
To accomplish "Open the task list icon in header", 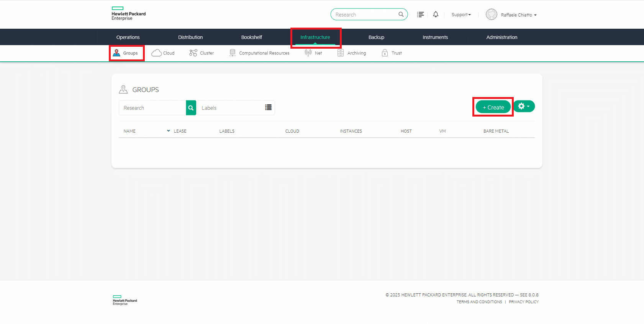I will [x=420, y=15].
